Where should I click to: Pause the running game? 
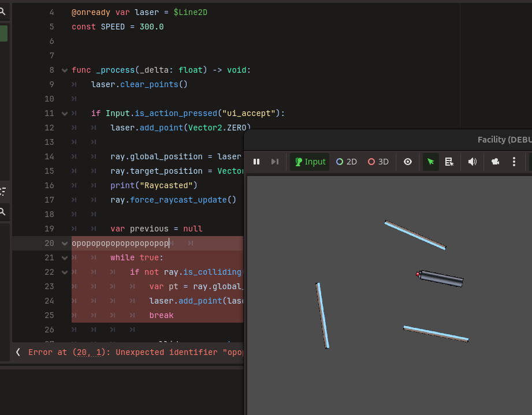click(x=256, y=162)
